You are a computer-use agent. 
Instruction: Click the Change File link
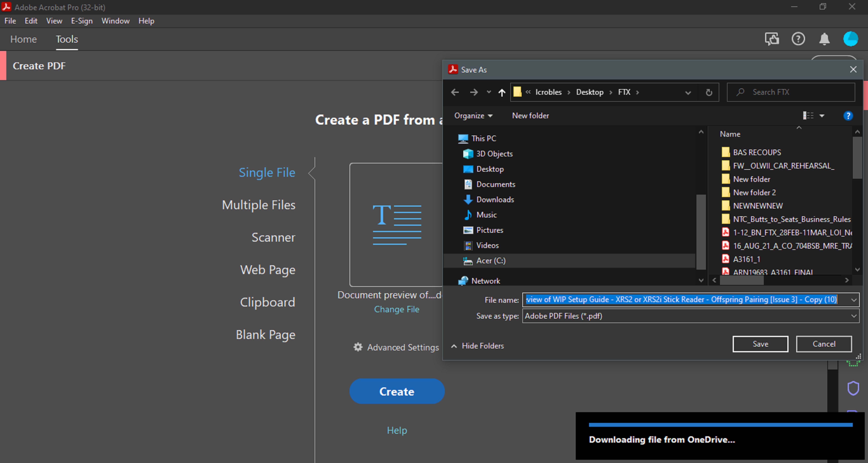tap(397, 309)
